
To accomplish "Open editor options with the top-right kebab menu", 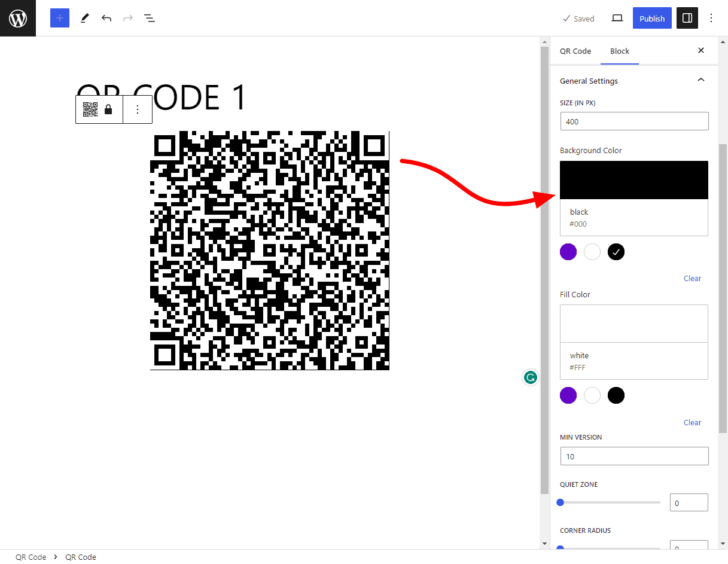I will (711, 18).
